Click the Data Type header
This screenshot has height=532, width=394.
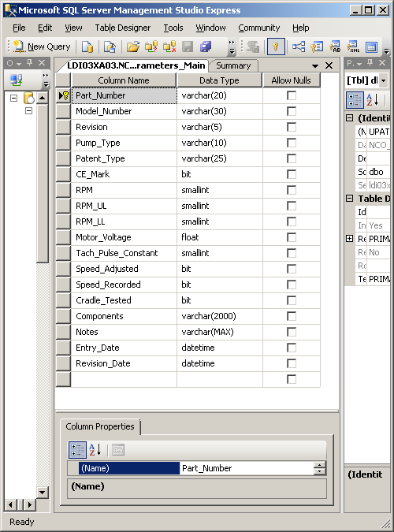click(219, 80)
